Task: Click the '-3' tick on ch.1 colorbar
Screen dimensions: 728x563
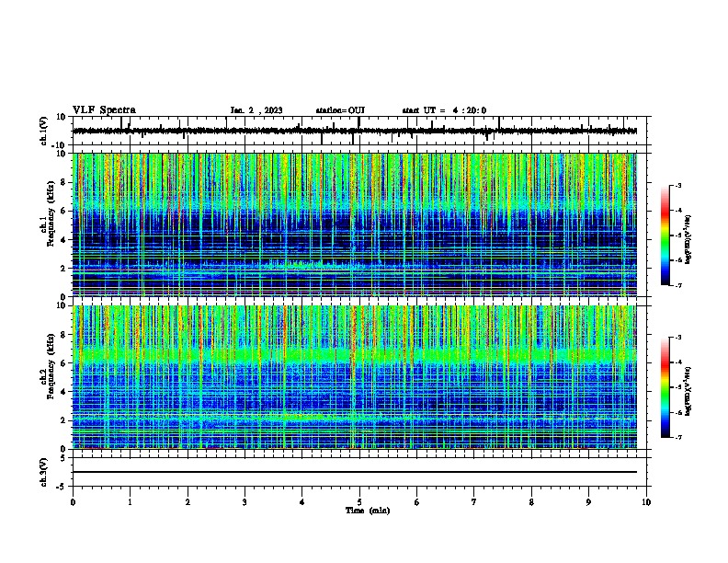Action: click(677, 186)
